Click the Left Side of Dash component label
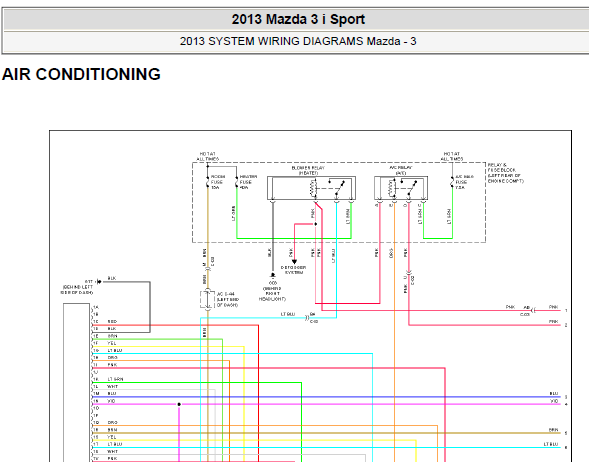This screenshot has height=462, width=589. pos(227,299)
